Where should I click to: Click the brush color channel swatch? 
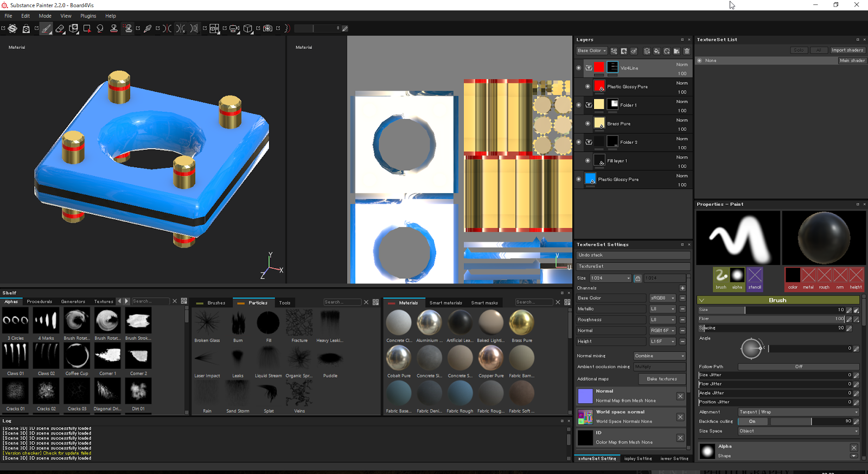(x=793, y=279)
